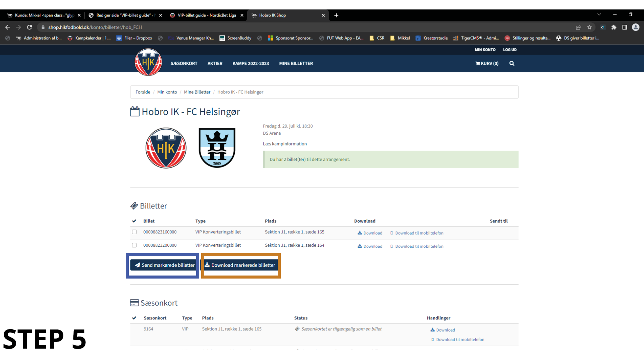Open KAMPE 2022-2023 menu item
This screenshot has height=362, width=644.
251,63
